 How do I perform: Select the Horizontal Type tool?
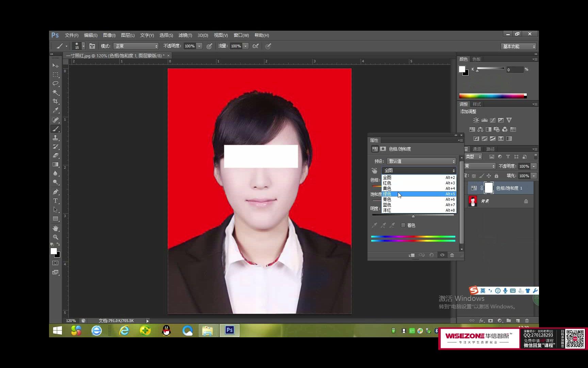point(55,201)
